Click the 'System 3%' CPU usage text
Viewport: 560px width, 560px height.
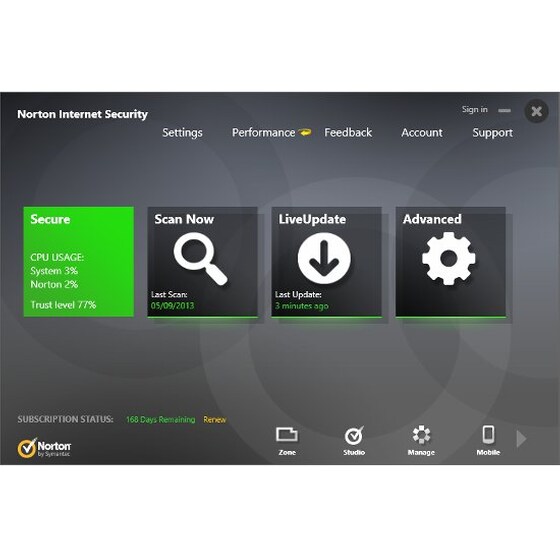[x=54, y=271]
